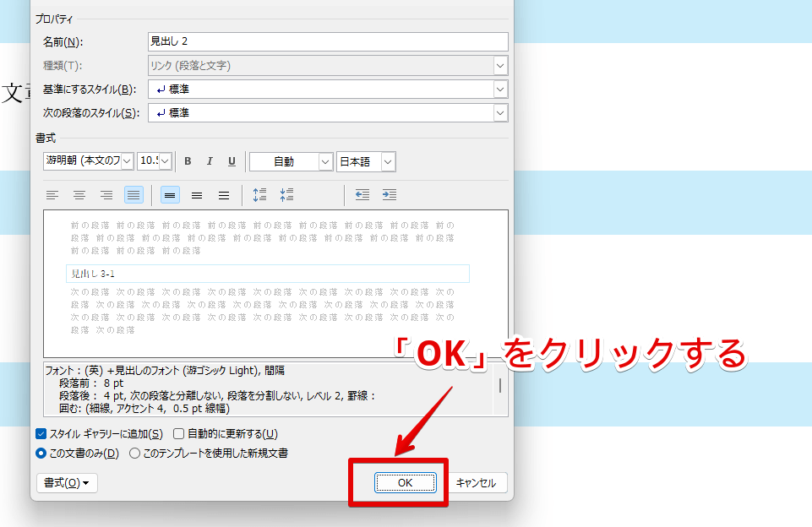Align paragraph text left
The width and height of the screenshot is (812, 527).
(52, 195)
